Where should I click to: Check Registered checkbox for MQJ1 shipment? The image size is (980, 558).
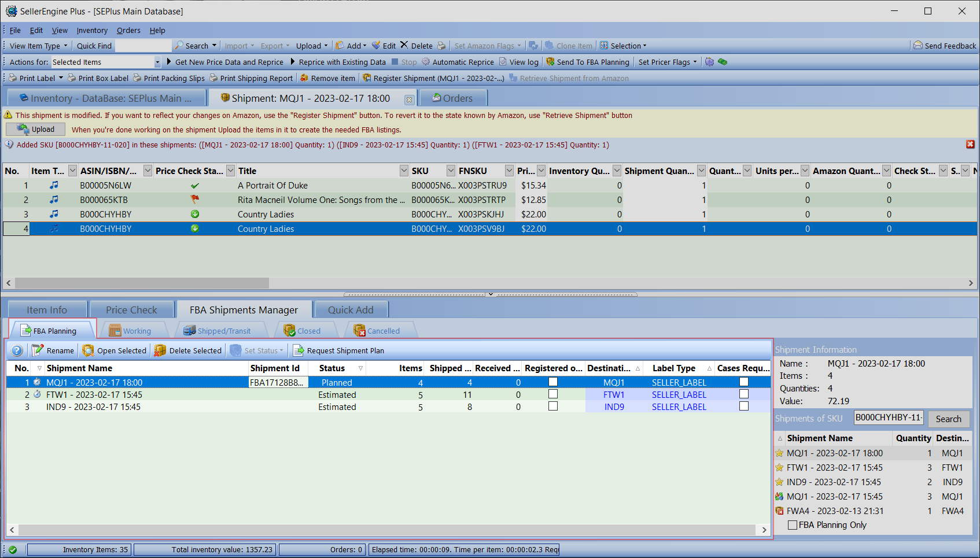click(553, 382)
